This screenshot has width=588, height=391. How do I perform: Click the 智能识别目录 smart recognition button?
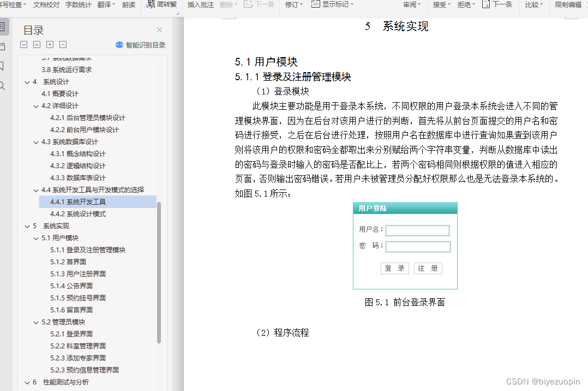(x=141, y=45)
